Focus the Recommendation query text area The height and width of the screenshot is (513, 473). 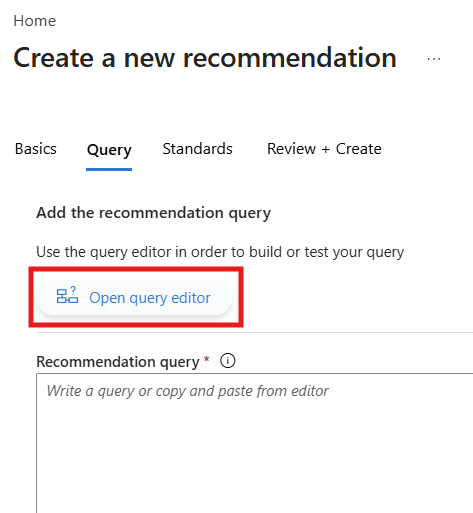(255, 443)
